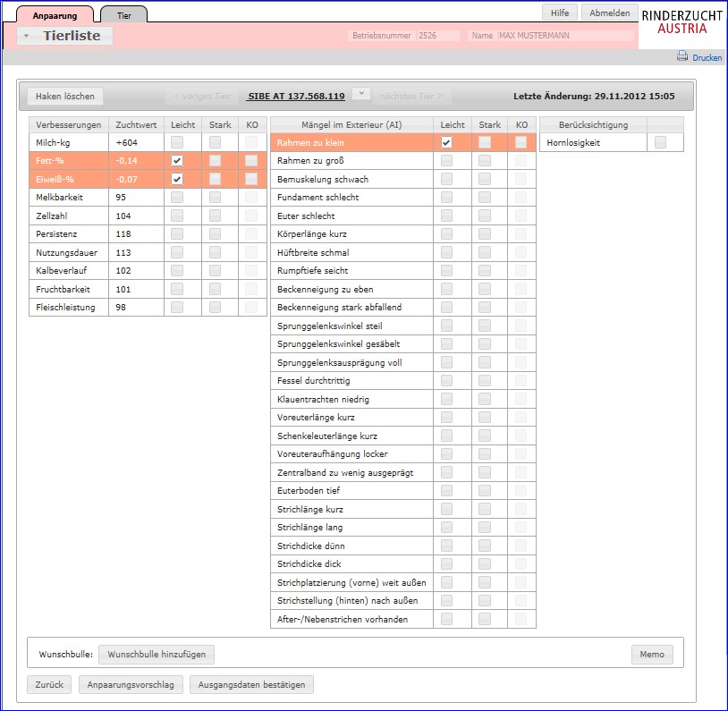Image resolution: width=728 pixels, height=711 pixels.
Task: Click the Zuchtwert value +604
Action: point(127,142)
